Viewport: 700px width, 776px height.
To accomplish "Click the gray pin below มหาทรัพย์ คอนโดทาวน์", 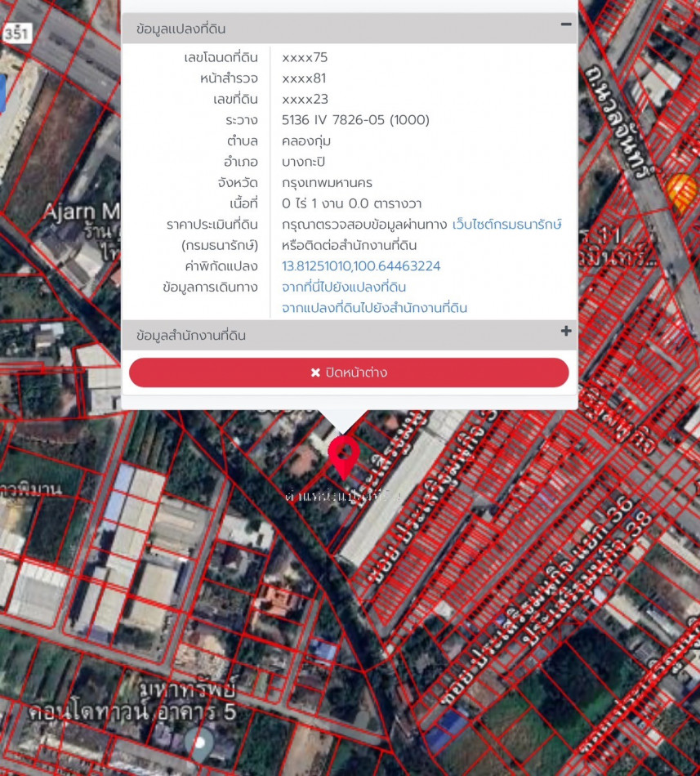I will [x=198, y=743].
